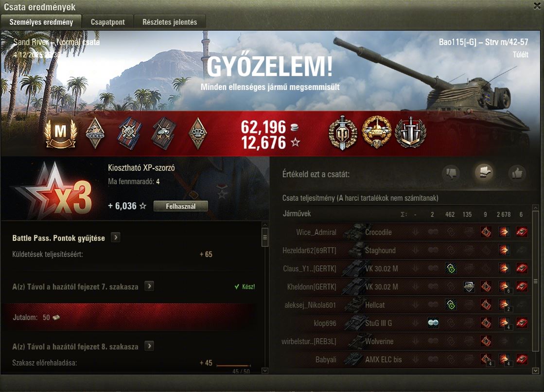Expand the fejezet 7. szakasza arrow
This screenshot has height=392, width=544.
tap(149, 286)
